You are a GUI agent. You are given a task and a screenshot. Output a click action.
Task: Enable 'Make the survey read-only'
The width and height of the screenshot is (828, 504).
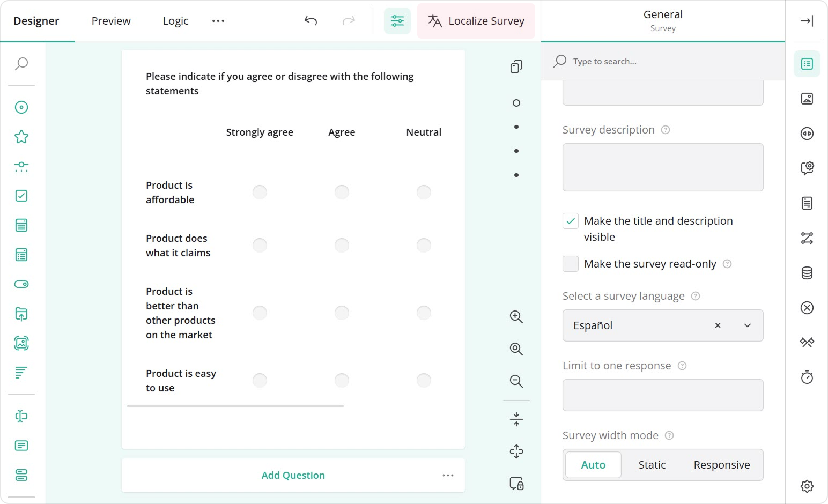pos(570,263)
